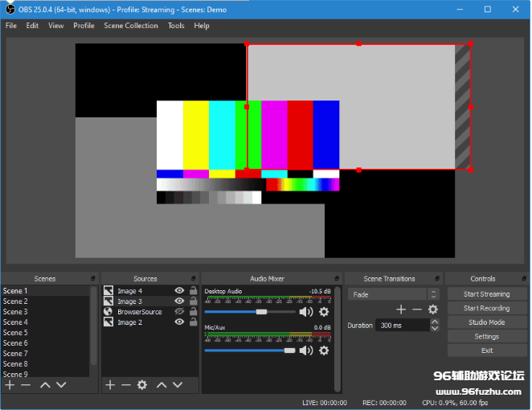
Task: Pop out the Audio Mixer dock
Action: click(x=338, y=279)
